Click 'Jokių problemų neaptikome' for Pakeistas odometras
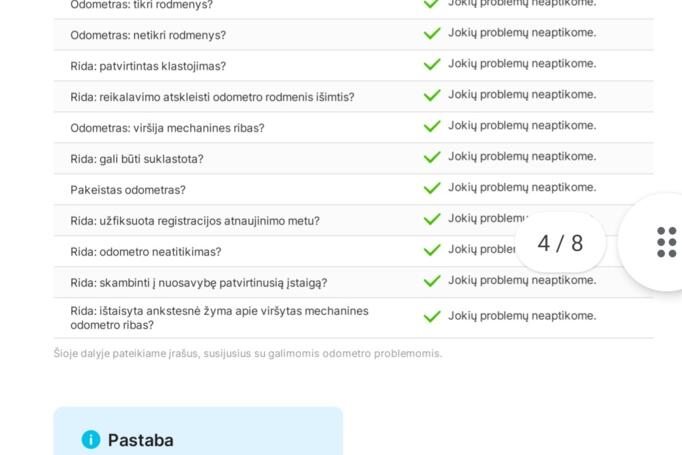This screenshot has width=682, height=455. [521, 188]
